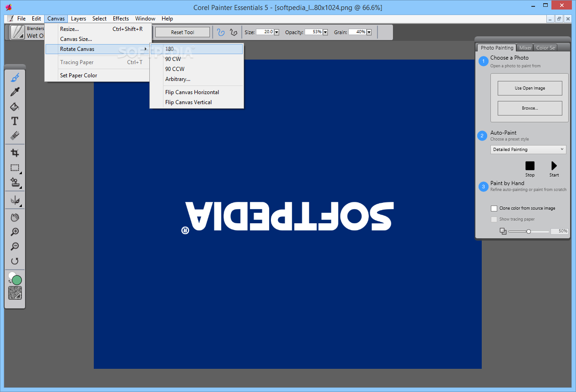This screenshot has width=576, height=392.
Task: Open the File menu
Action: click(x=21, y=19)
